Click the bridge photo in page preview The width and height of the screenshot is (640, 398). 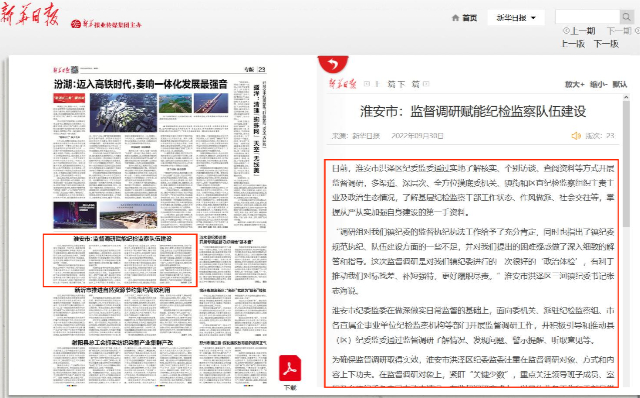[x=211, y=103]
